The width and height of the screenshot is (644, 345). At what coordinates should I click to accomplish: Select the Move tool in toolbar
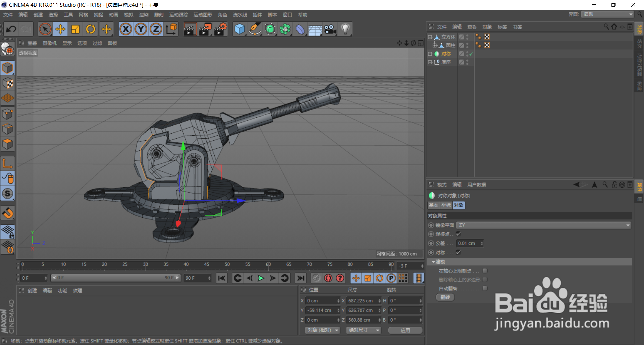(x=60, y=29)
